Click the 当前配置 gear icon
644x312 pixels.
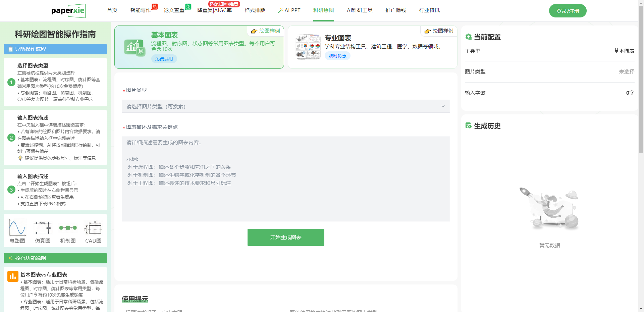coord(469,37)
